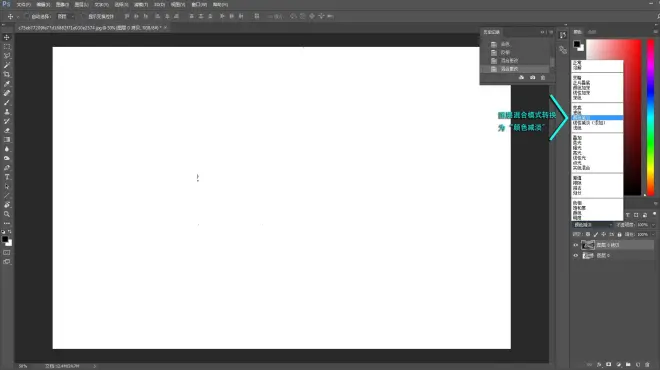Select the Zoom magnifier tool

tap(7, 214)
